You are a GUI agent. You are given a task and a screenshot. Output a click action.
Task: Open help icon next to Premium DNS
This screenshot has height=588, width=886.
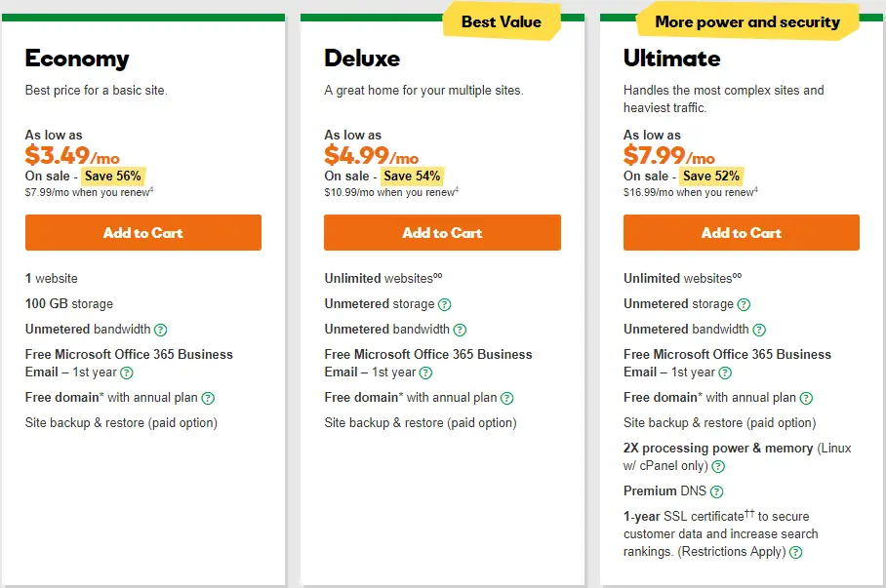click(x=716, y=492)
